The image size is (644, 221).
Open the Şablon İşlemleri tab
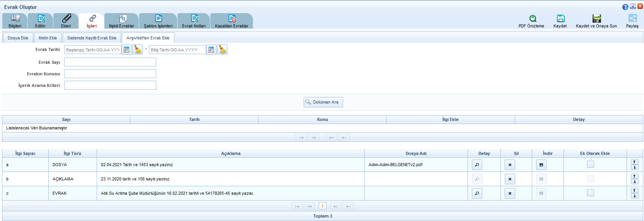tap(158, 21)
